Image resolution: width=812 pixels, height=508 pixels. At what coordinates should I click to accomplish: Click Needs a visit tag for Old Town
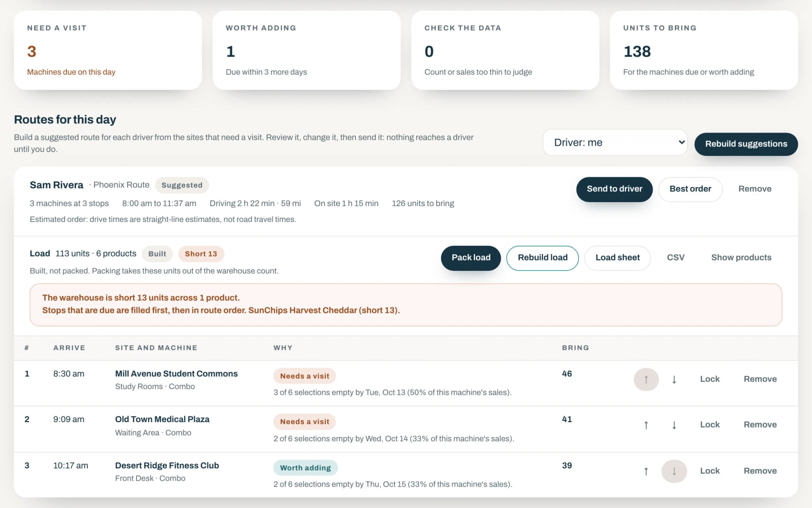(x=304, y=422)
